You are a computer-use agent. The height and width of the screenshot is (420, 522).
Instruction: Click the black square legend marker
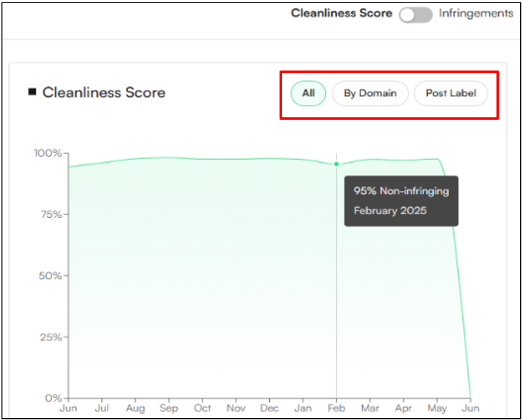coord(32,92)
